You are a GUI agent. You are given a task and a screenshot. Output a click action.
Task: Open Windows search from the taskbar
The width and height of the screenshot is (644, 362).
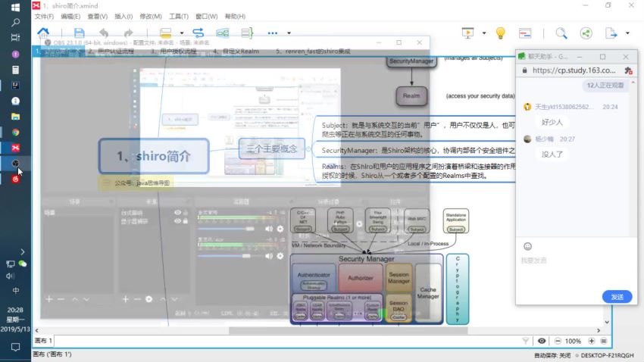[x=16, y=22]
